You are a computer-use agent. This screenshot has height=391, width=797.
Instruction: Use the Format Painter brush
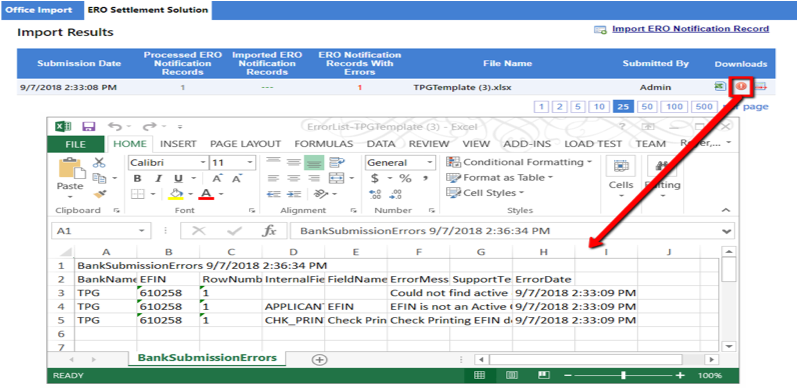pyautogui.click(x=100, y=194)
